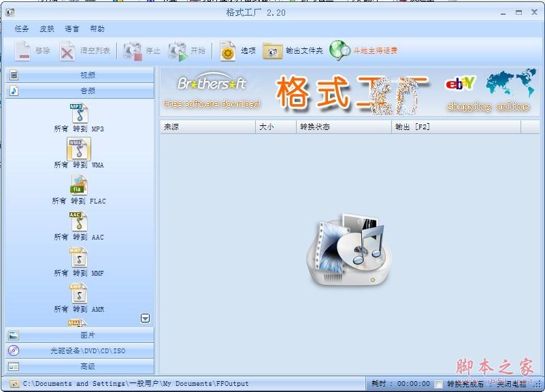Screen dimensions: 545x392
Task: Close the 格式工厂 2.20 window
Action: pyautogui.click(x=535, y=12)
